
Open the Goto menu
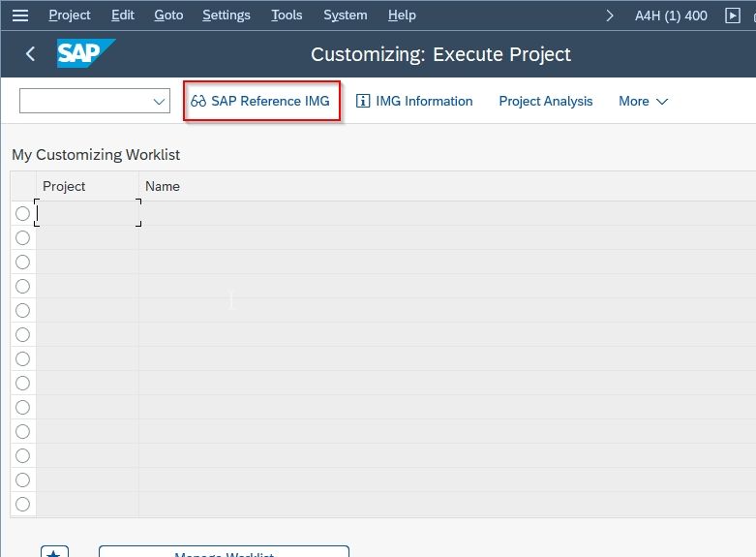[x=168, y=15]
